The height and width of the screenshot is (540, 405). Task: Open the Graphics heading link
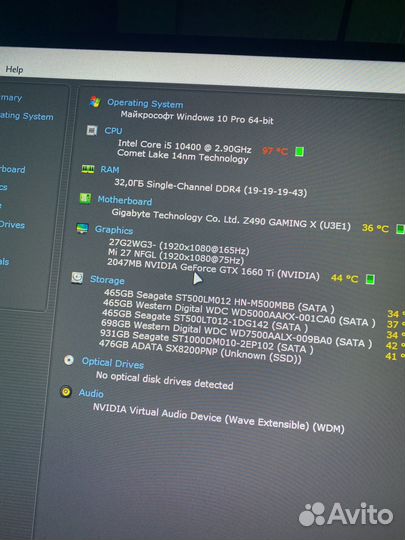click(114, 230)
